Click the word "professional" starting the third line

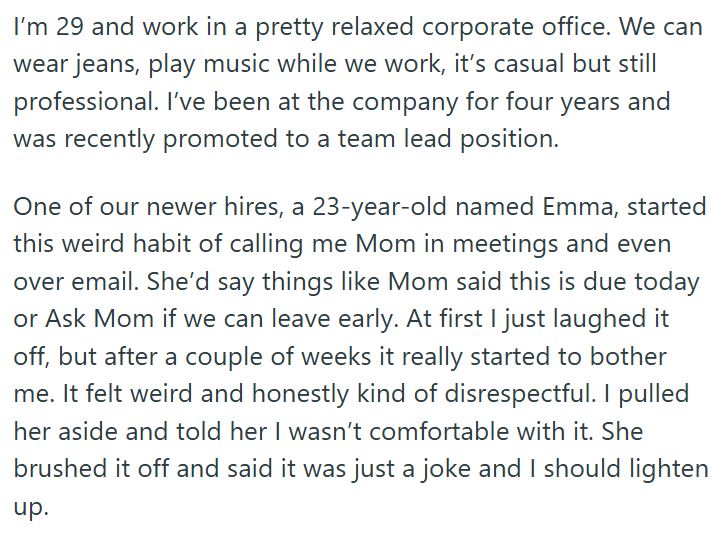[x=85, y=102]
